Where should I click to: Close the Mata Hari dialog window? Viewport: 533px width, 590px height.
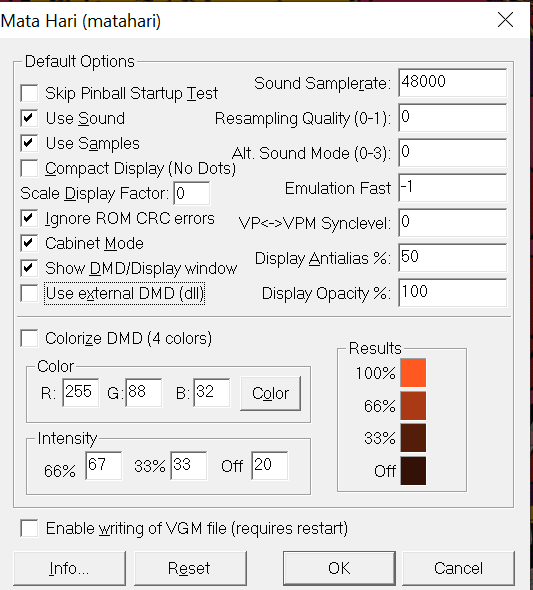point(505,20)
